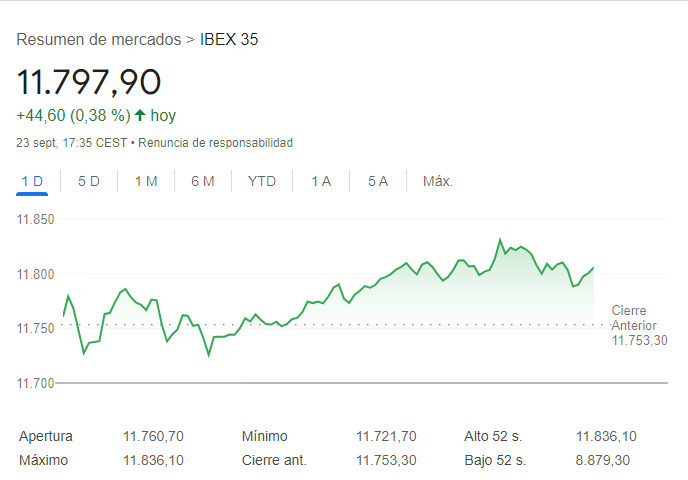The height and width of the screenshot is (480, 688).
Task: Click the IBEX 35 index title
Action: (x=230, y=40)
